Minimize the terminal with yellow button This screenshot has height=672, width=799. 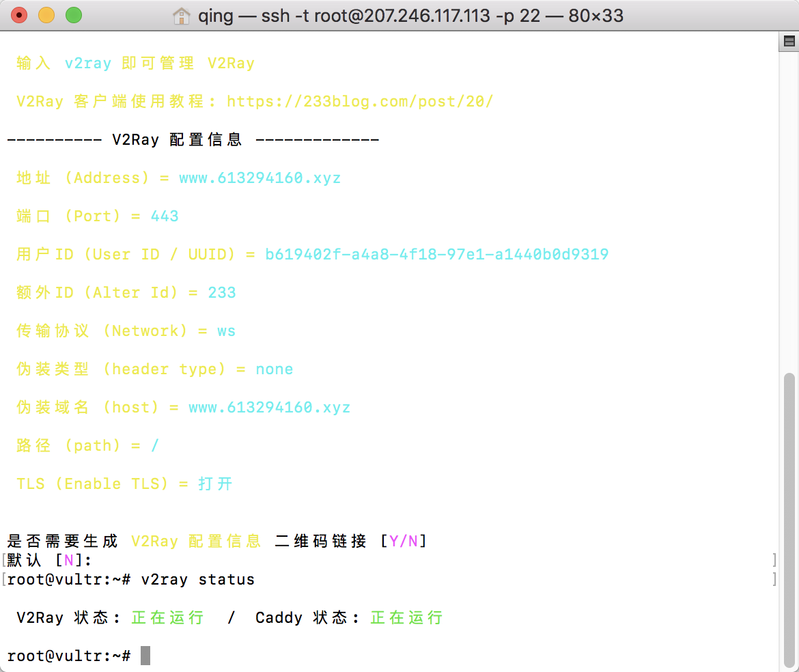coord(46,15)
